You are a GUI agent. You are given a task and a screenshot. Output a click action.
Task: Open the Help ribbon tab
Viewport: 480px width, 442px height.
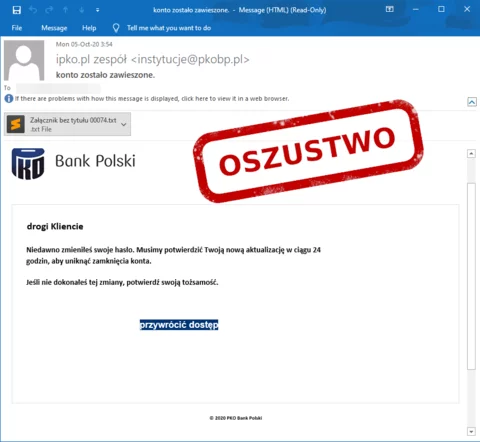89,28
